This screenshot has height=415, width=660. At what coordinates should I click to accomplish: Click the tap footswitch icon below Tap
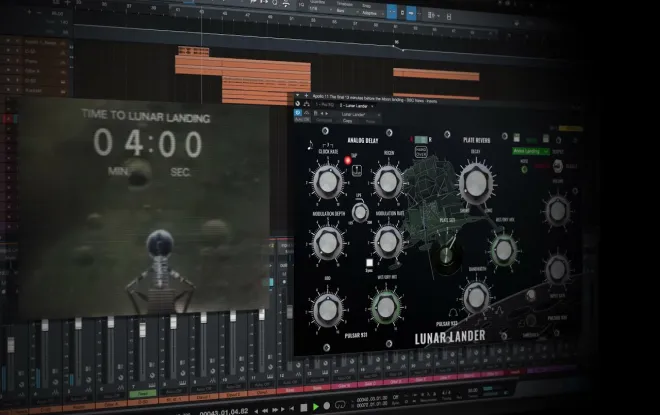(356, 170)
